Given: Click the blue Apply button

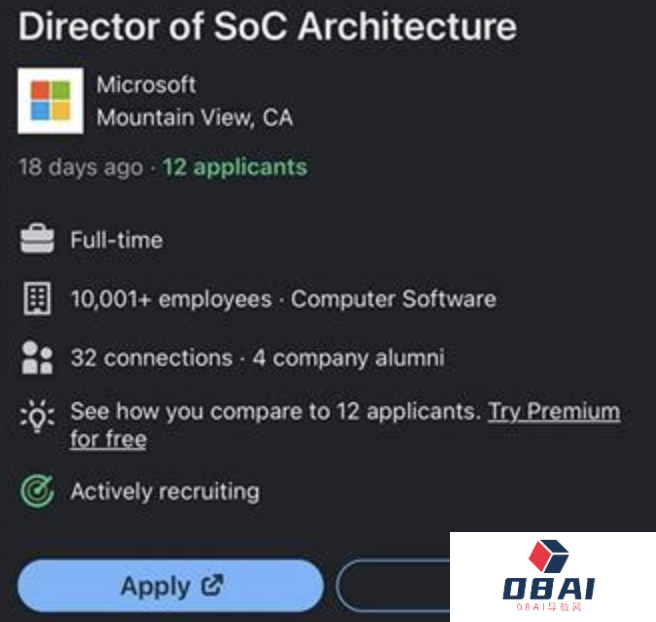Looking at the screenshot, I should click(171, 586).
